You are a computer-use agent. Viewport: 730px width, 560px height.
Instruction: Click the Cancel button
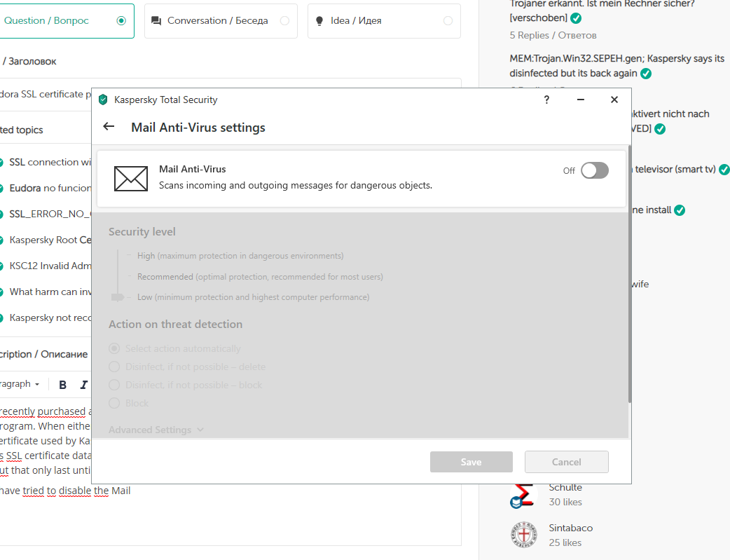click(x=567, y=462)
